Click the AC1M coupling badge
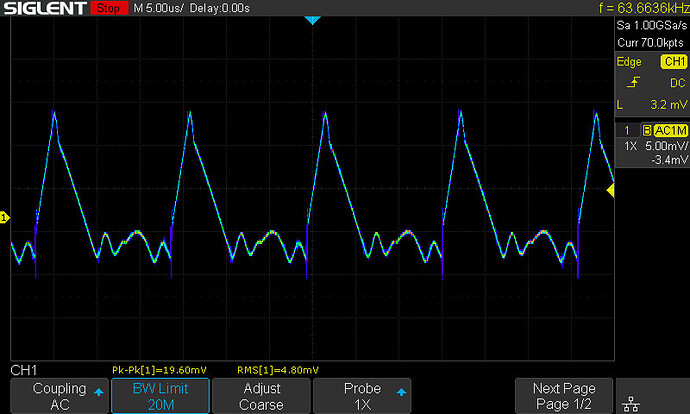 point(670,130)
